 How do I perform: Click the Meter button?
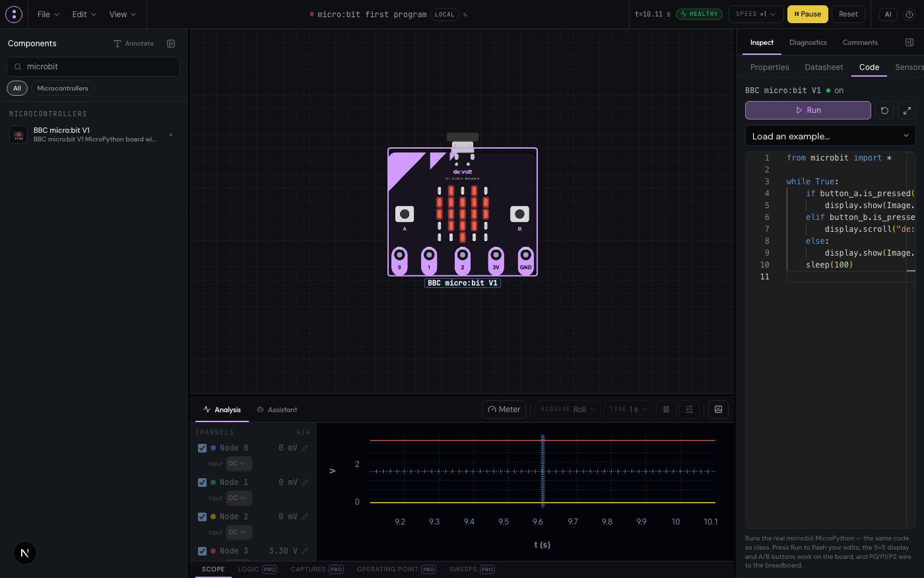pos(504,410)
